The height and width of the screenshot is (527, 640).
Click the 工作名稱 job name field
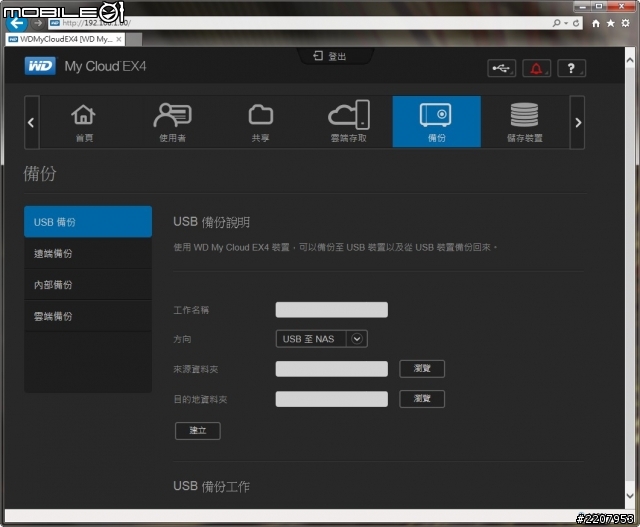[331, 310]
